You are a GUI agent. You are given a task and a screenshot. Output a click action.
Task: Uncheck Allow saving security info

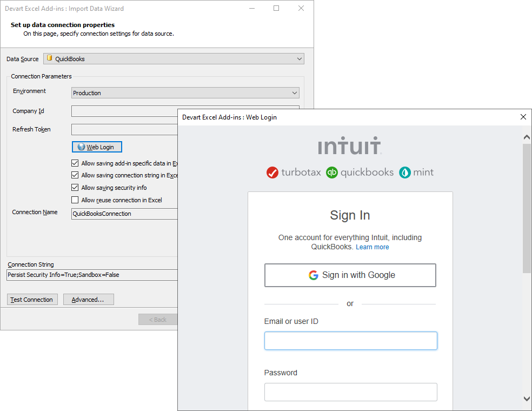tap(75, 187)
